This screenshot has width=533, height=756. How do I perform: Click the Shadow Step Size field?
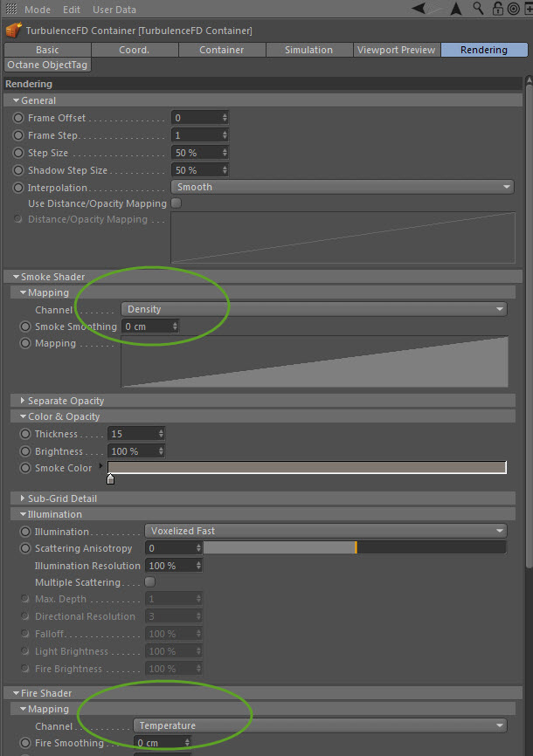(x=200, y=169)
